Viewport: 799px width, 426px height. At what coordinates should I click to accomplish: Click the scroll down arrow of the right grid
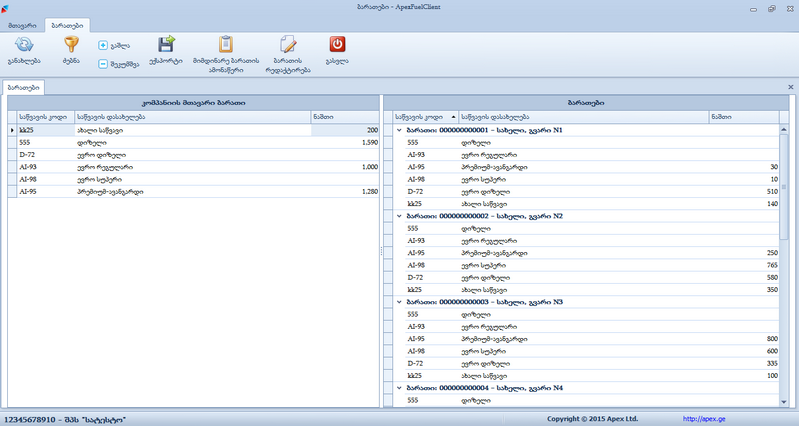point(784,402)
